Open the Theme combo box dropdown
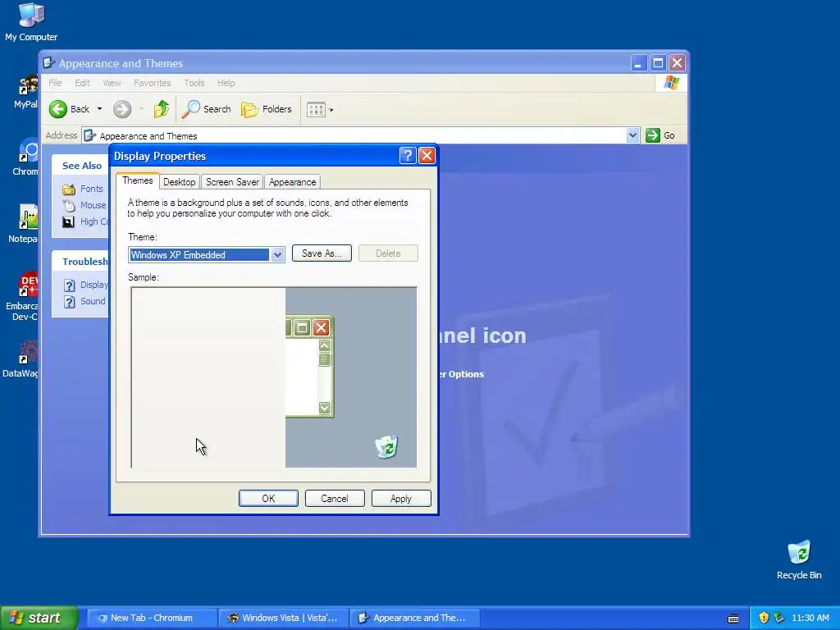Viewport: 840px width, 630px height. point(277,255)
